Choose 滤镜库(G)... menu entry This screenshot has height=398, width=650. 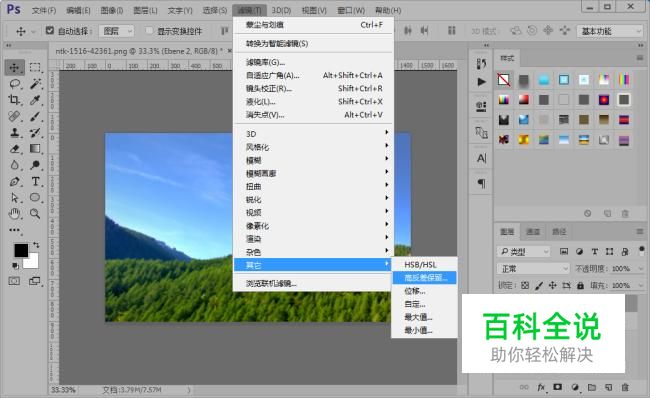pyautogui.click(x=313, y=62)
